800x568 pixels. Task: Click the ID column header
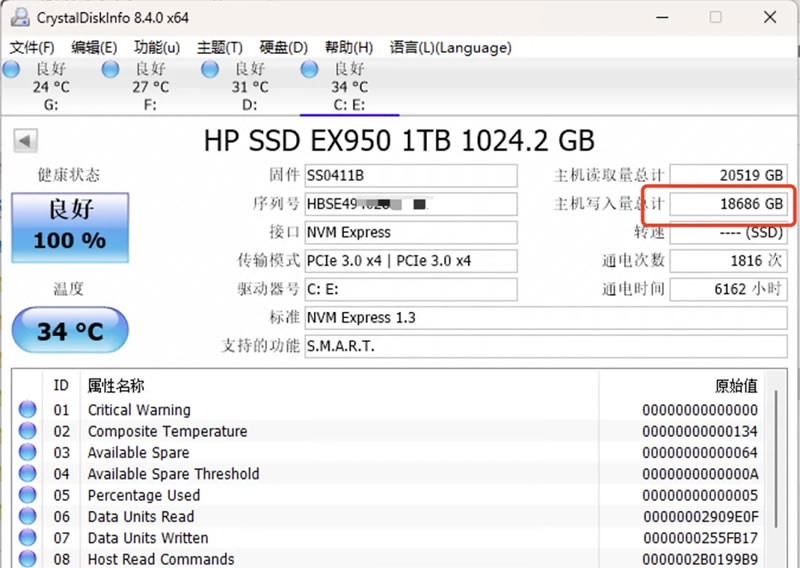[x=61, y=385]
